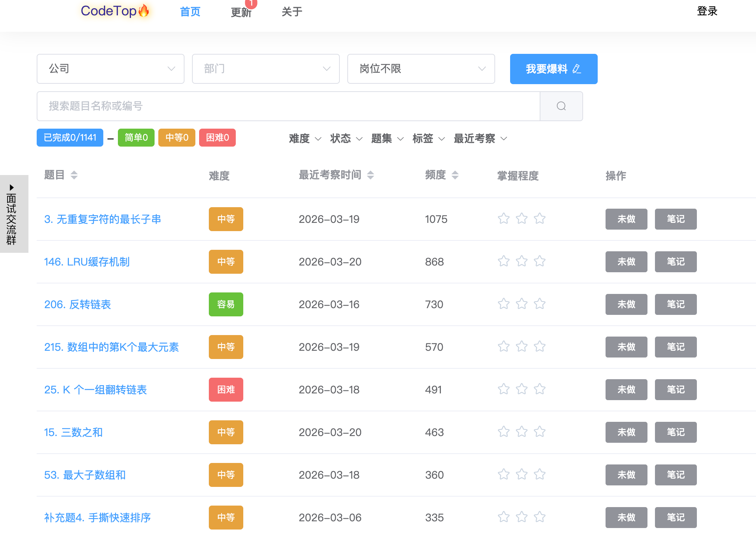Open 笔记 for 无重复字符的最长子串
Viewport: 756px width, 537px height.
tap(676, 219)
